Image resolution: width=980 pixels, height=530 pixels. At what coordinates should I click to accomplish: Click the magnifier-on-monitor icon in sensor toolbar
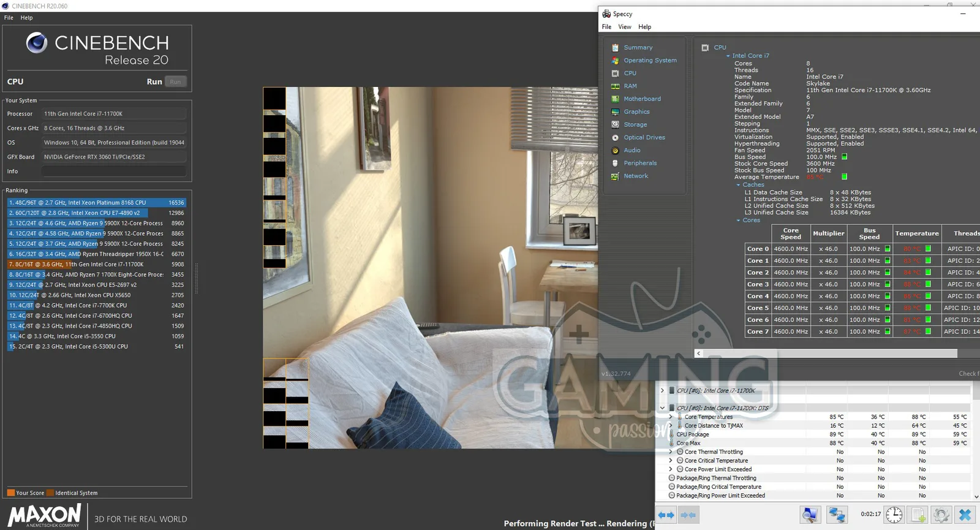click(810, 515)
